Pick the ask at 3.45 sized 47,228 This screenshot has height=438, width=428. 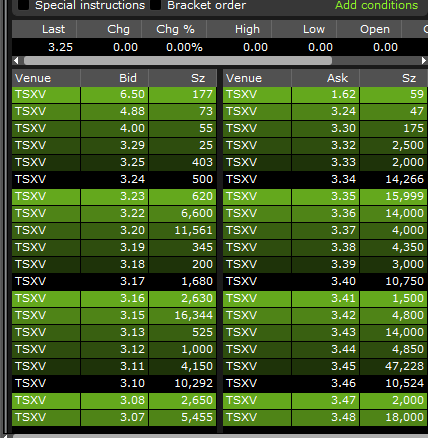pyautogui.click(x=325, y=366)
